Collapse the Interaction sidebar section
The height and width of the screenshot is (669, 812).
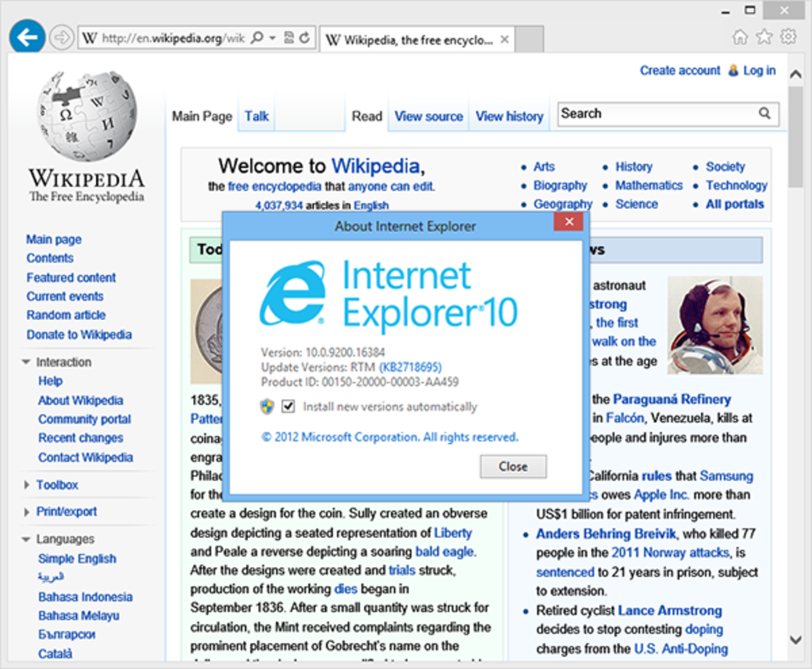coord(26,362)
